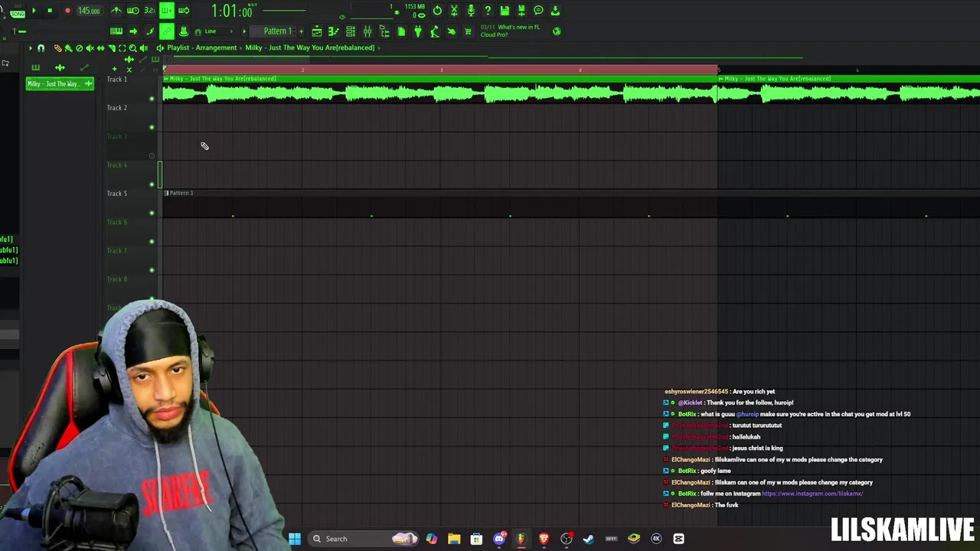Open the Instagram link in chat overlay
Viewport: 980px width, 551px height.
coord(812,494)
